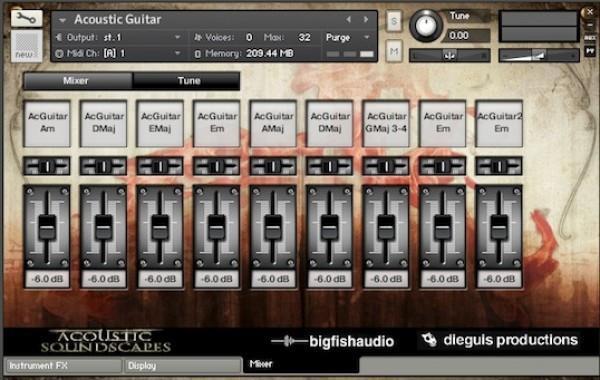Switch to the upper Mixer tab

point(78,81)
